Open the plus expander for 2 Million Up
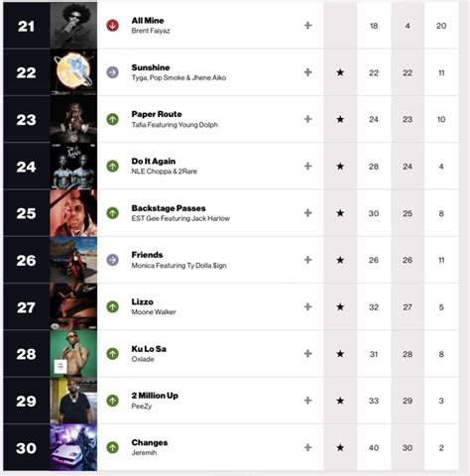This screenshot has height=476, width=470. pos(307,401)
